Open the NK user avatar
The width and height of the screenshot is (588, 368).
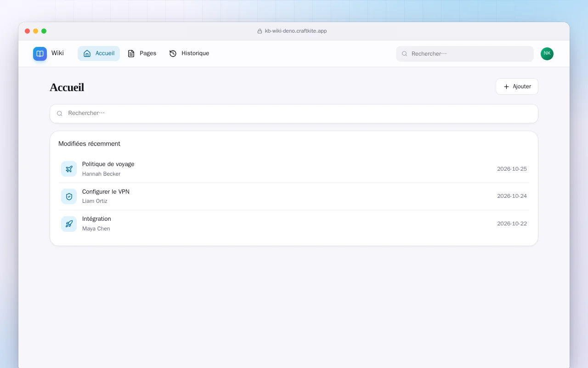point(547,54)
